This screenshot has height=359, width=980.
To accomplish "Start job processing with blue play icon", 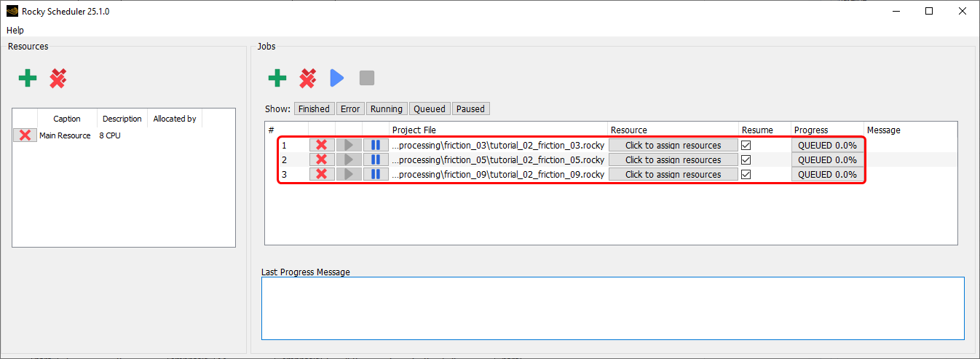I will [336, 78].
